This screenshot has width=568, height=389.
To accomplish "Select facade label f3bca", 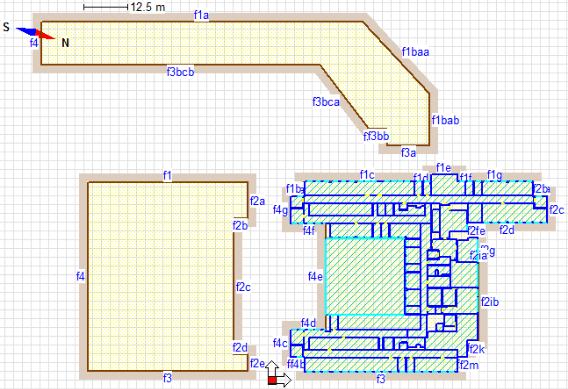I will [326, 102].
